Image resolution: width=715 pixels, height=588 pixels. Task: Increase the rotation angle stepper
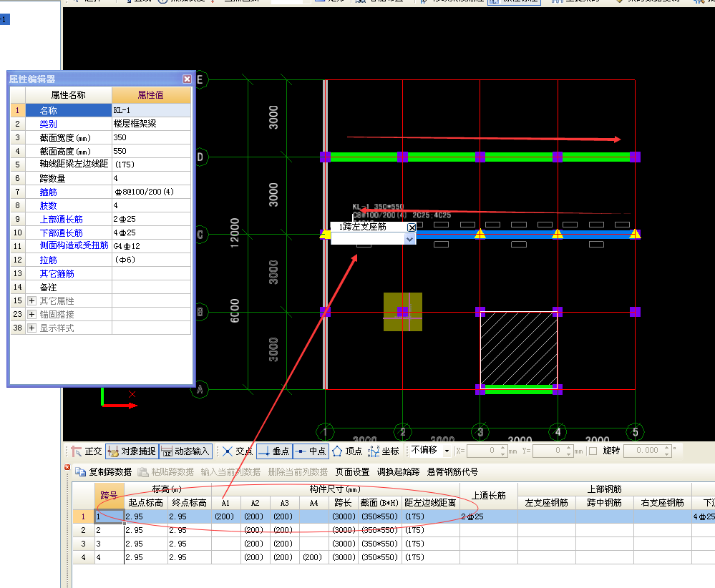[666, 448]
